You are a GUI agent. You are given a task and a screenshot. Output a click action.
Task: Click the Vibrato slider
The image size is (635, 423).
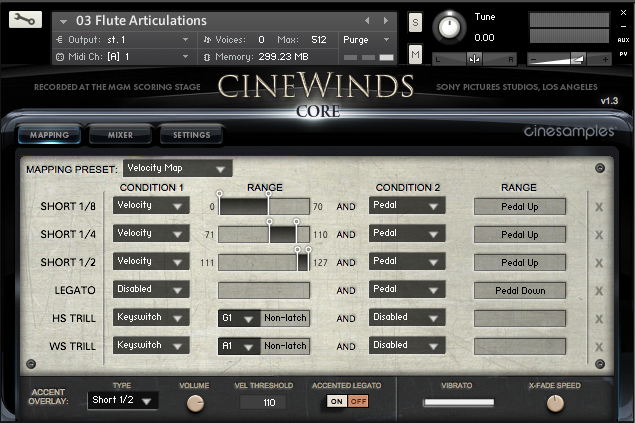tap(459, 402)
